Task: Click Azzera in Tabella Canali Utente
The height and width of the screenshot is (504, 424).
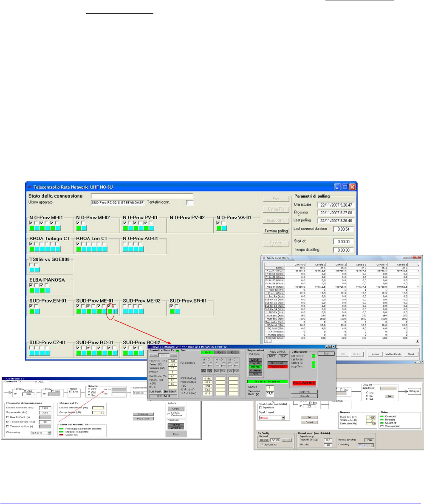Action: pyautogui.click(x=375, y=354)
